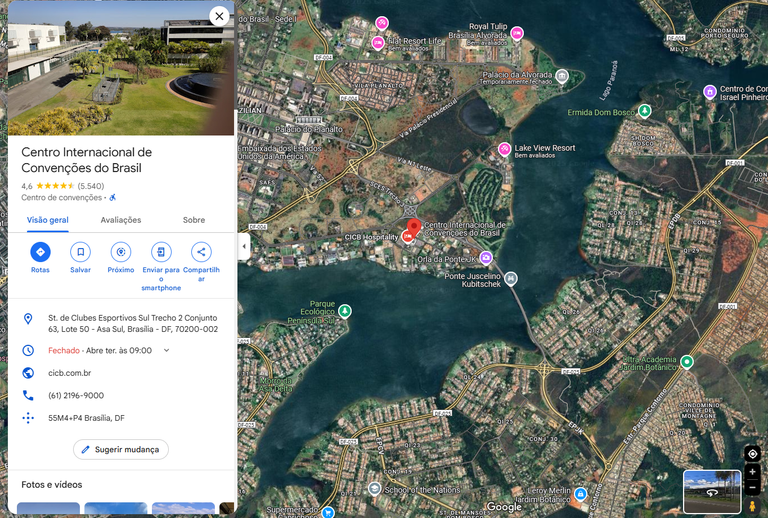Select the Lake View Resort hotel pin
768x518 pixels.
[x=504, y=149]
